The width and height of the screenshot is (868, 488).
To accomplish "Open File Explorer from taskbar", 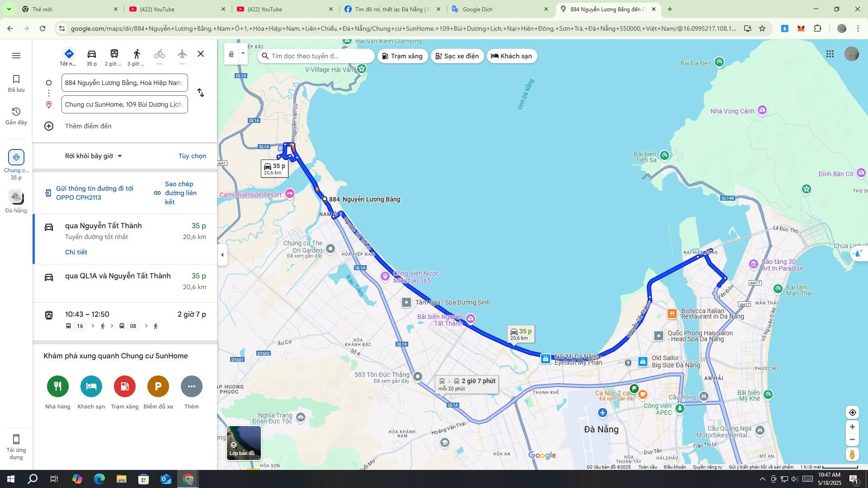I will click(x=122, y=479).
